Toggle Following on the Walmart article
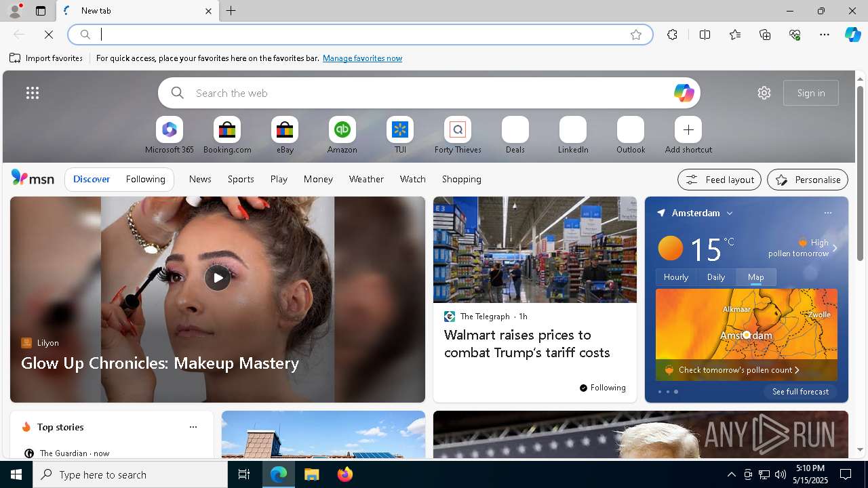Viewport: 868px width, 488px height. (602, 388)
